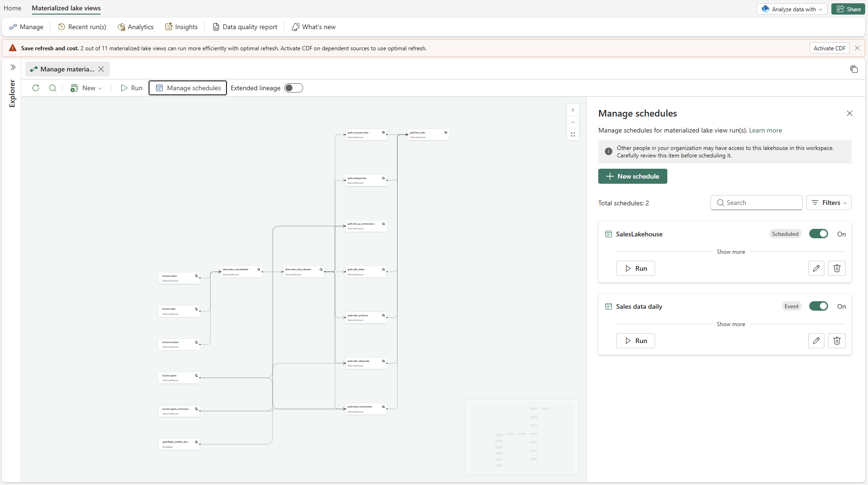Open the Data quality report
Image resolution: width=868 pixels, height=485 pixels.
click(x=245, y=27)
